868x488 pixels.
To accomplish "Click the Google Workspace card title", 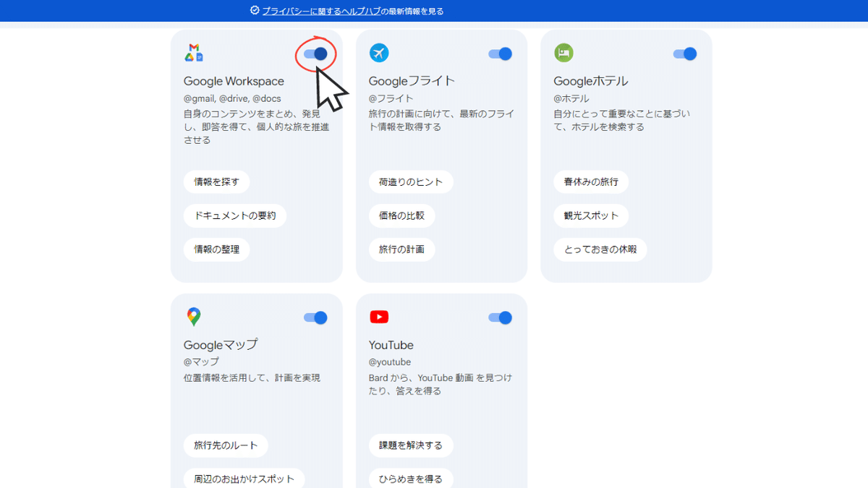I will 234,81.
